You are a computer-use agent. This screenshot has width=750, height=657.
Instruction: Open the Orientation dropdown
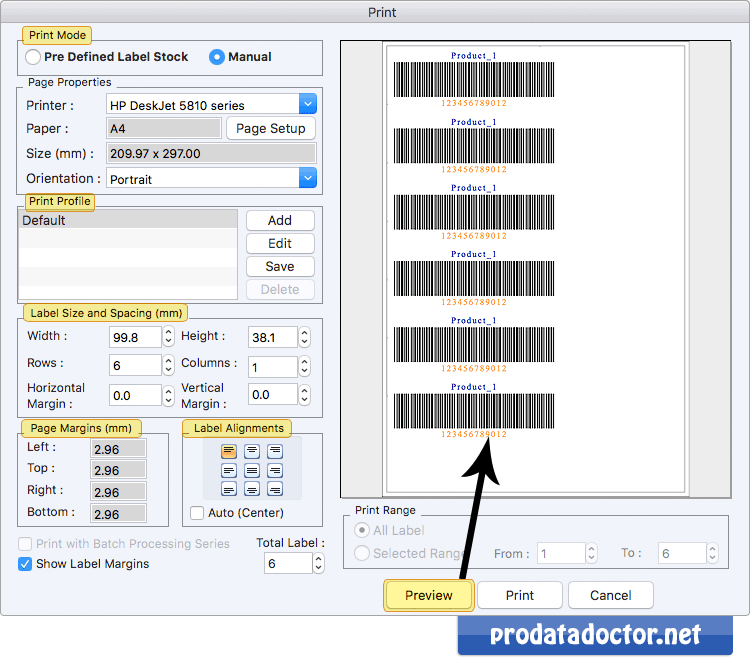point(308,178)
